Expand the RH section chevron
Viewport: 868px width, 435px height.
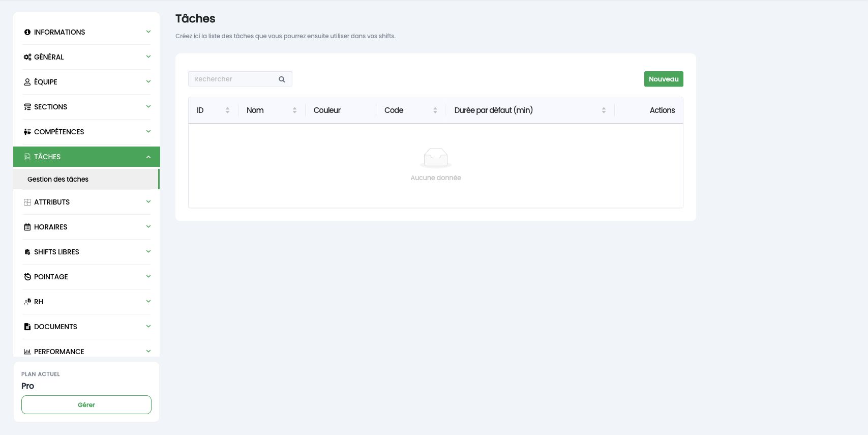(x=148, y=301)
